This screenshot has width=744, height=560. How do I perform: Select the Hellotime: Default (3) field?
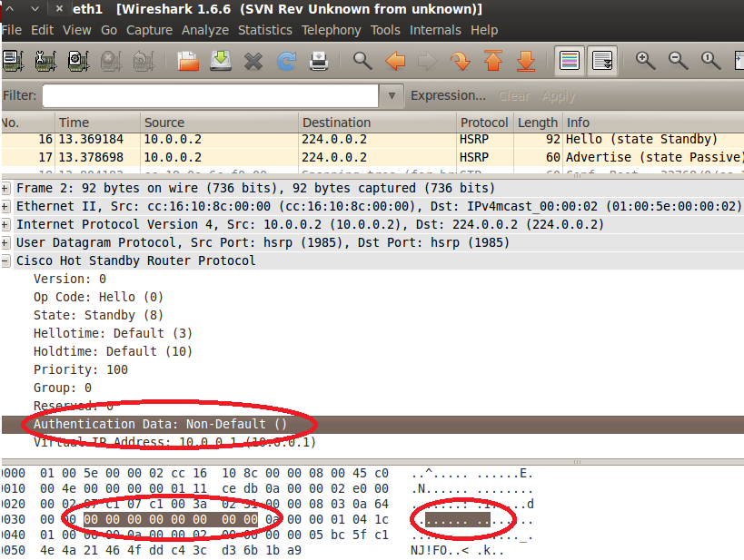point(113,333)
